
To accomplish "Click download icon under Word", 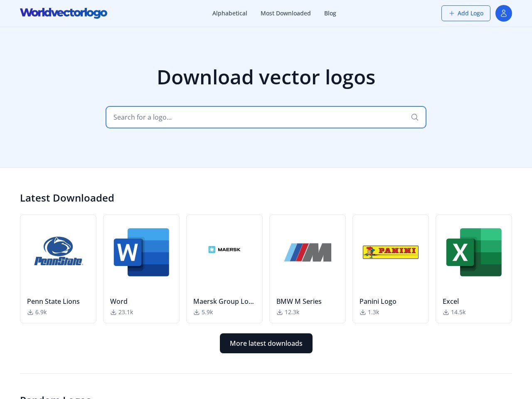I will click(113, 312).
